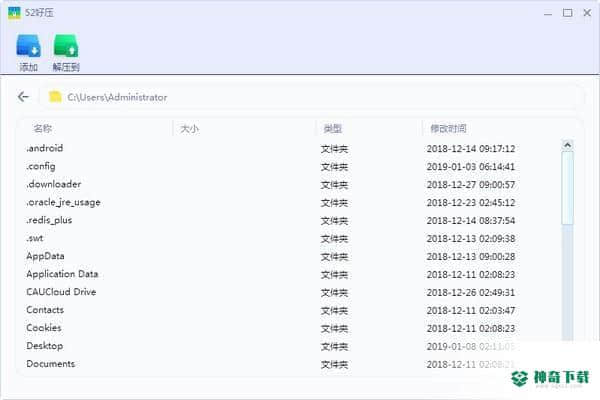Image resolution: width=600 pixels, height=400 pixels.
Task: Go back using the left arrow
Action: tap(23, 97)
